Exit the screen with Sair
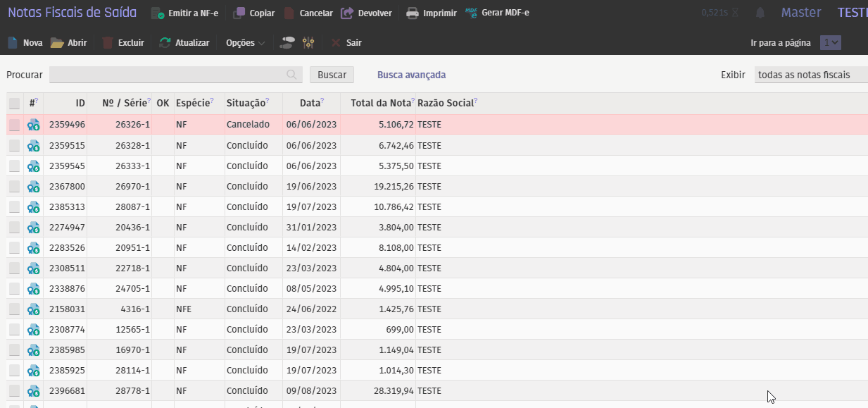The image size is (868, 408). pyautogui.click(x=346, y=43)
